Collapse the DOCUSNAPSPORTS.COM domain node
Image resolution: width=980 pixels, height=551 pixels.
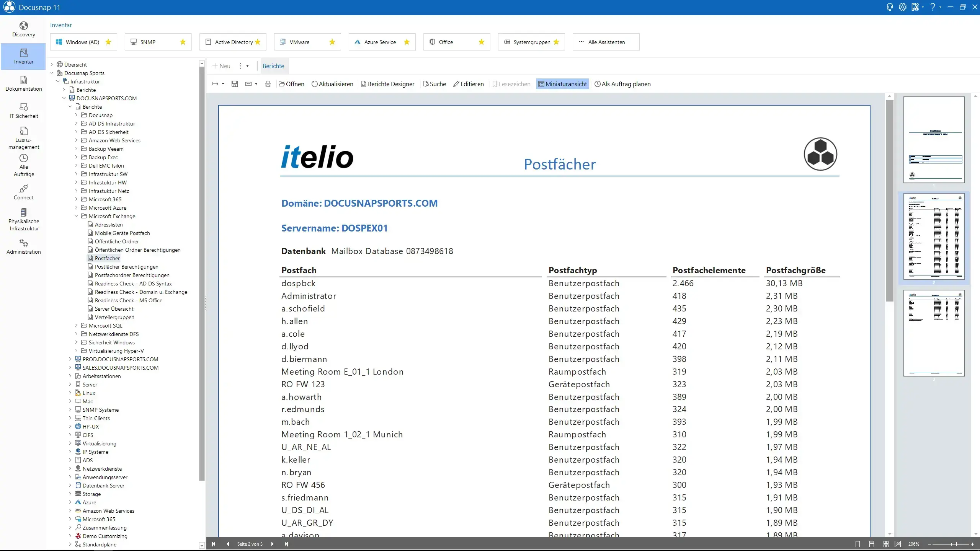click(x=64, y=98)
